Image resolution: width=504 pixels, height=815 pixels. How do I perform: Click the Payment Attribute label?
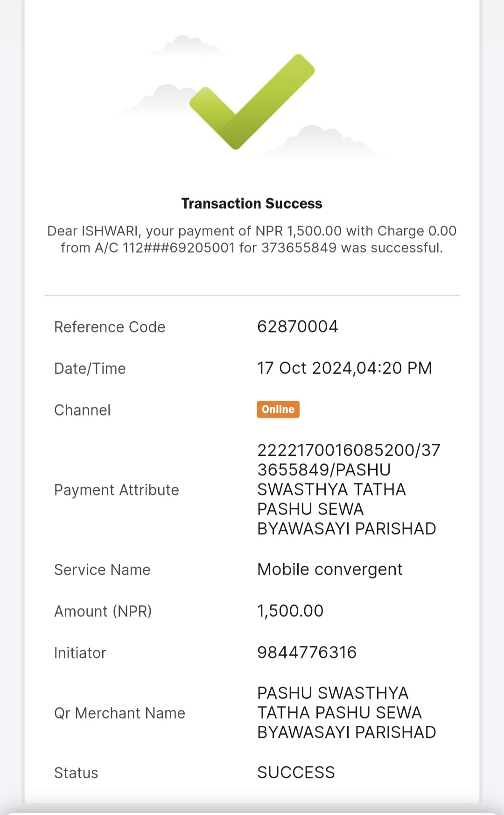point(117,490)
